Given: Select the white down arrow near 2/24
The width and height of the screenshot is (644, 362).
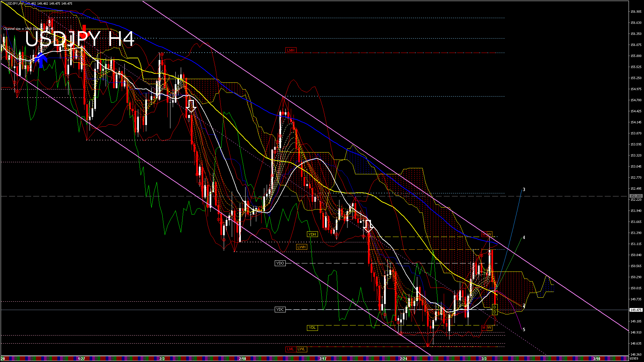Looking at the screenshot, I should (368, 226).
